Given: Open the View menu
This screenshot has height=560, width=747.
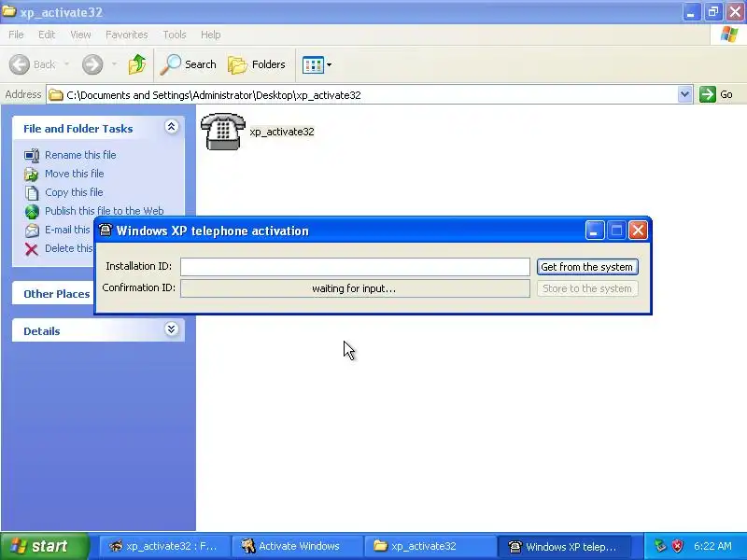Looking at the screenshot, I should [x=80, y=35].
